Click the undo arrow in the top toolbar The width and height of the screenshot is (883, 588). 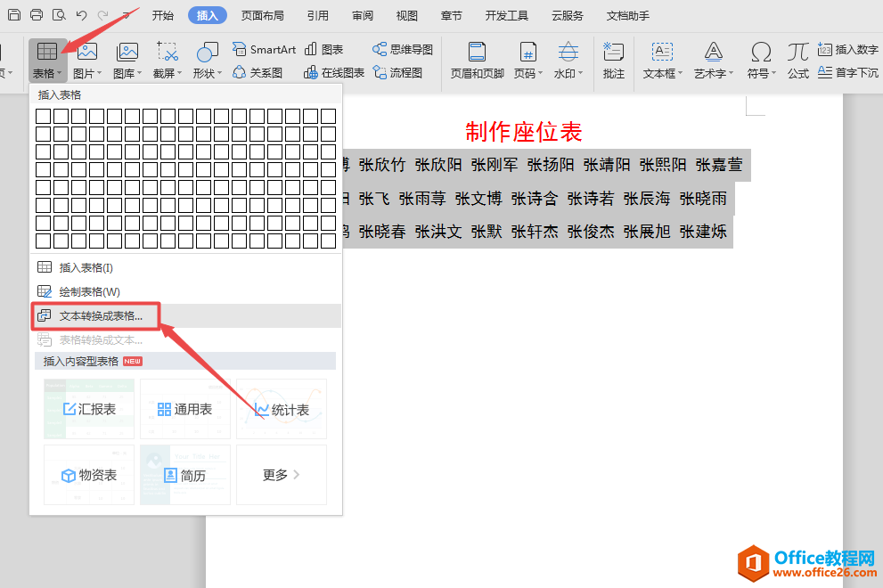tap(82, 15)
